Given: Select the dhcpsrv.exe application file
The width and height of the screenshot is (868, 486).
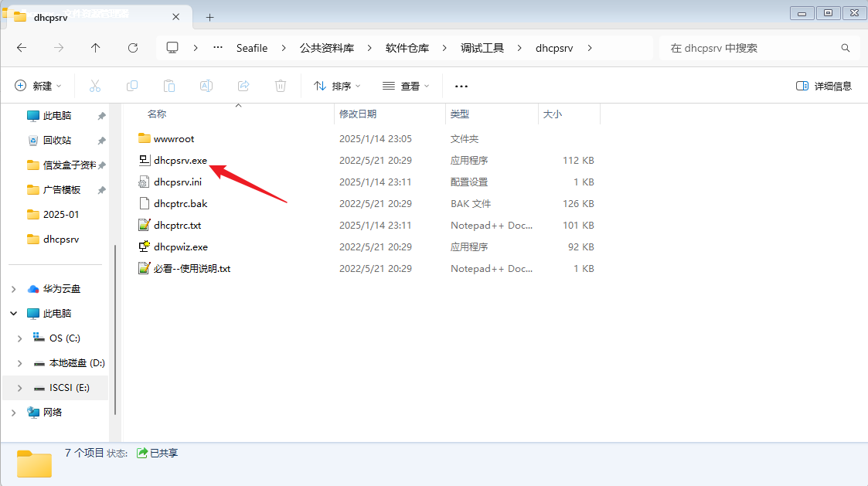Looking at the screenshot, I should coord(180,161).
